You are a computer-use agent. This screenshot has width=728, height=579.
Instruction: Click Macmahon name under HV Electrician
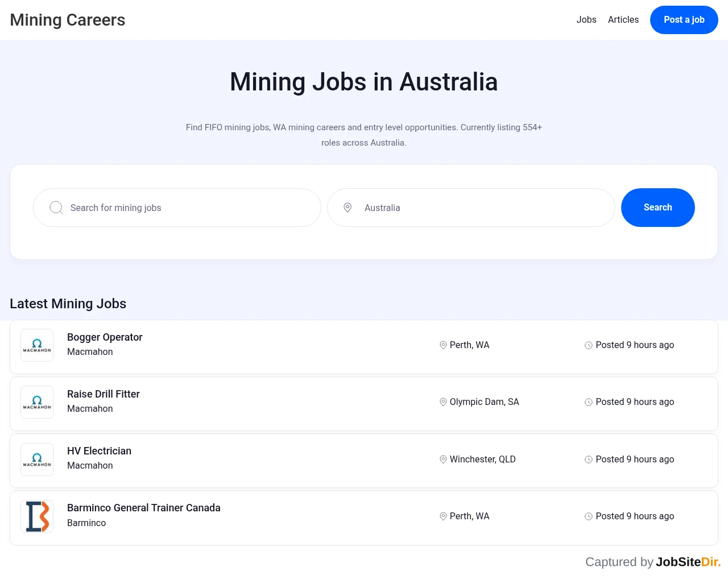90,466
